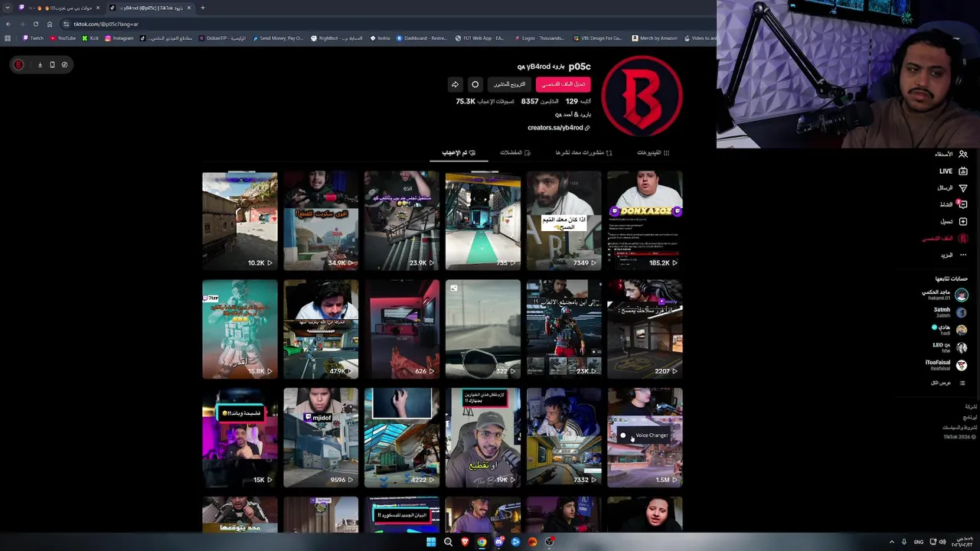Go back in browser history
This screenshot has width=980, height=551.
pyautogui.click(x=8, y=24)
